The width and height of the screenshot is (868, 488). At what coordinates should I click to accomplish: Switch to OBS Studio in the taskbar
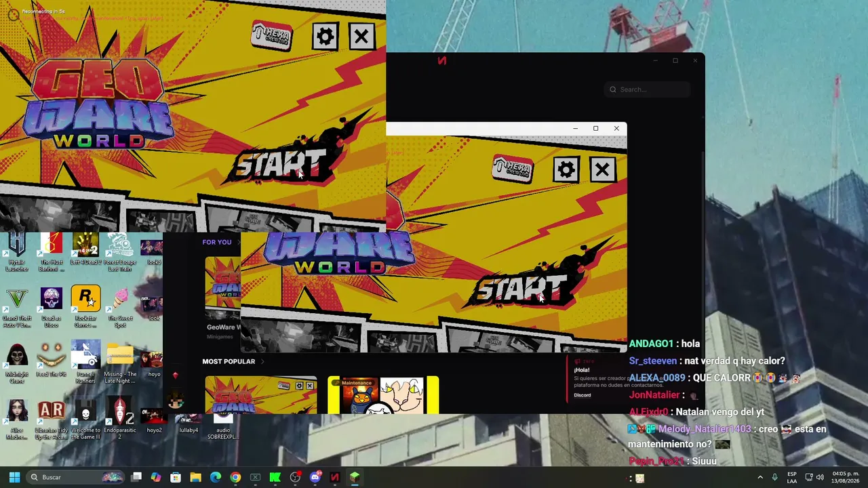[295, 477]
